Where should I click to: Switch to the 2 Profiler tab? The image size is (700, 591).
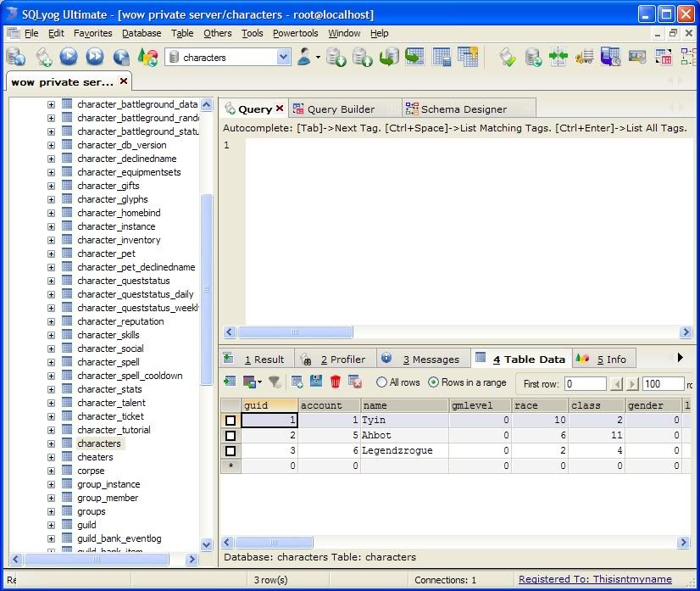335,359
